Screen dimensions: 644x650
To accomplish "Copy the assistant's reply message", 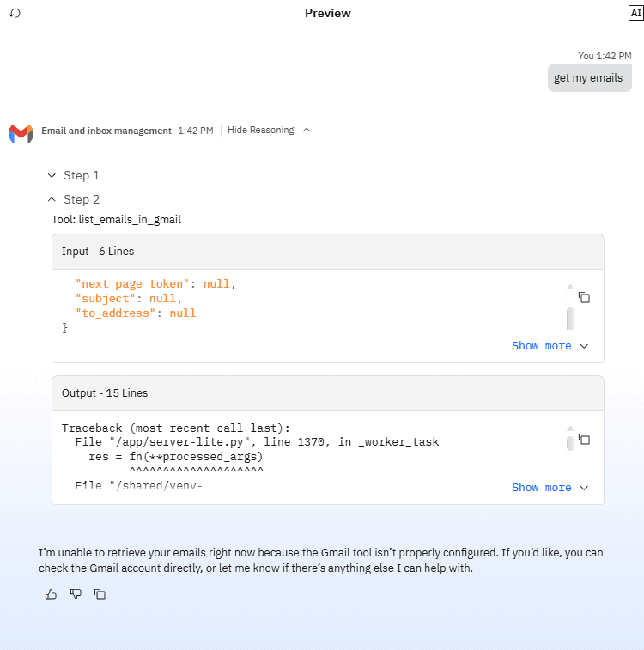I will [100, 595].
